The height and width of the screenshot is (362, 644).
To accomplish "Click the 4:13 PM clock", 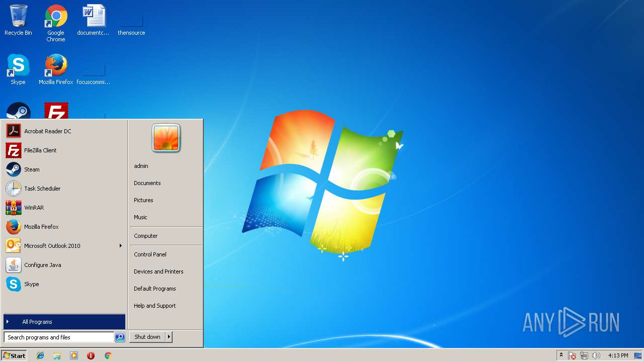I will click(x=618, y=355).
